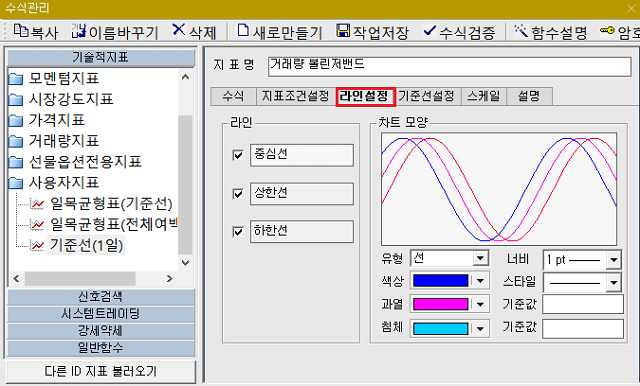Click the tree scroll down arrow

point(185,263)
